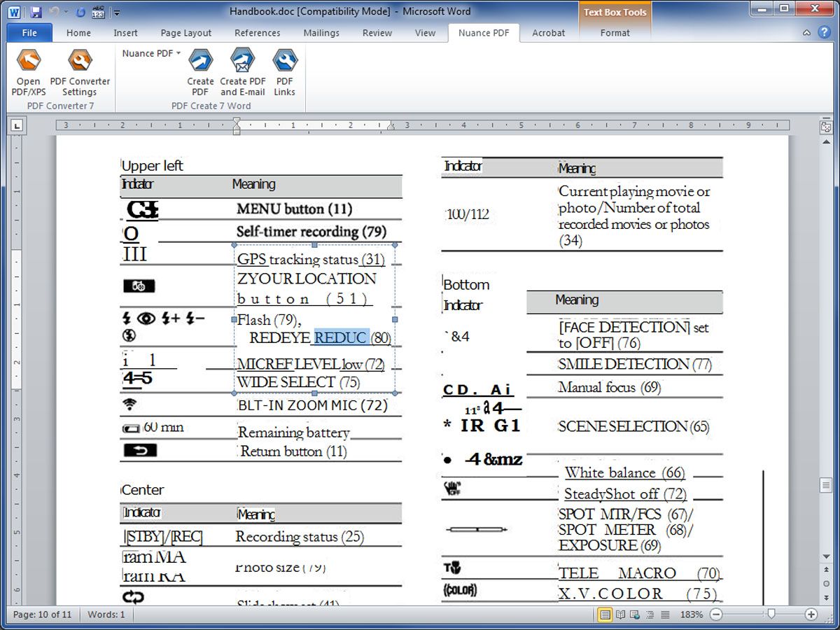The image size is (840, 630).
Task: Click the Words: 1 count indicator
Action: 106,615
